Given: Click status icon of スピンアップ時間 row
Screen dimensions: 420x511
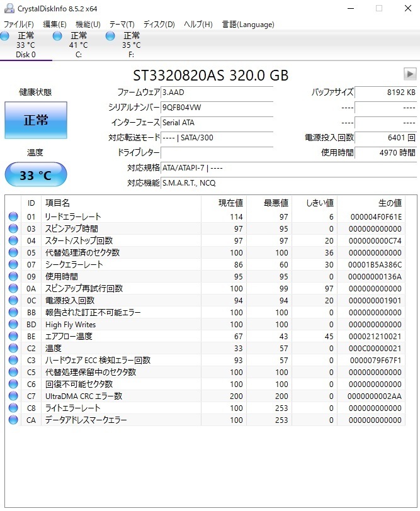Looking at the screenshot, I should 13,228.
